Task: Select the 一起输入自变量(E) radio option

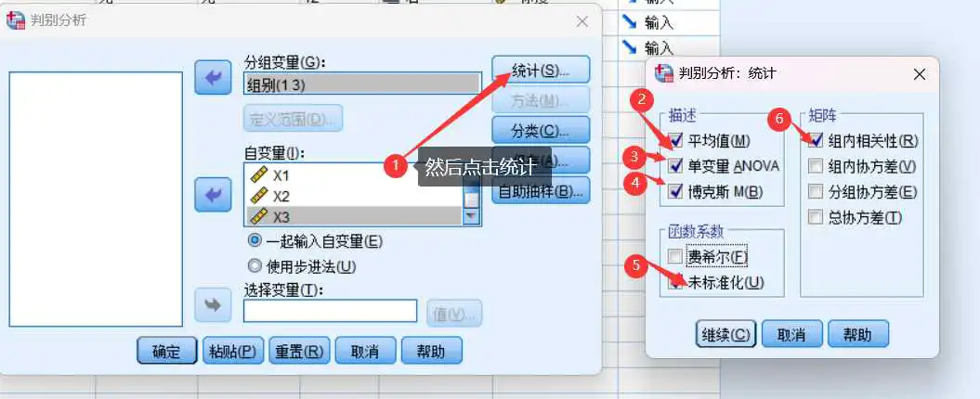Action: click(x=255, y=241)
